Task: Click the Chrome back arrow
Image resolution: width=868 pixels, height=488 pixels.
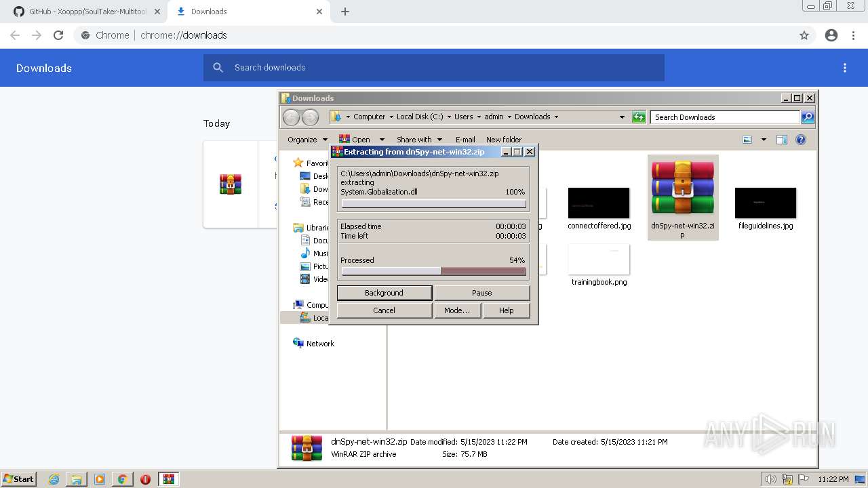Action: pyautogui.click(x=15, y=35)
